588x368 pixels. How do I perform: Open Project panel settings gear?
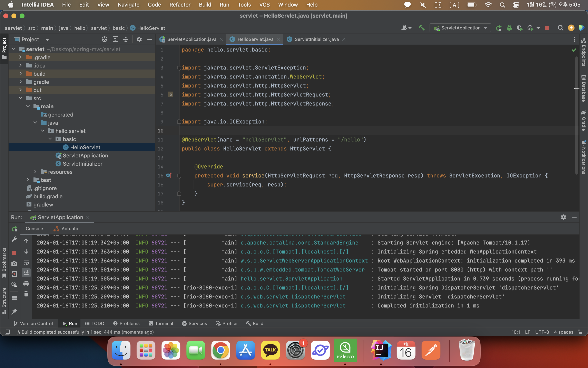[x=139, y=39]
